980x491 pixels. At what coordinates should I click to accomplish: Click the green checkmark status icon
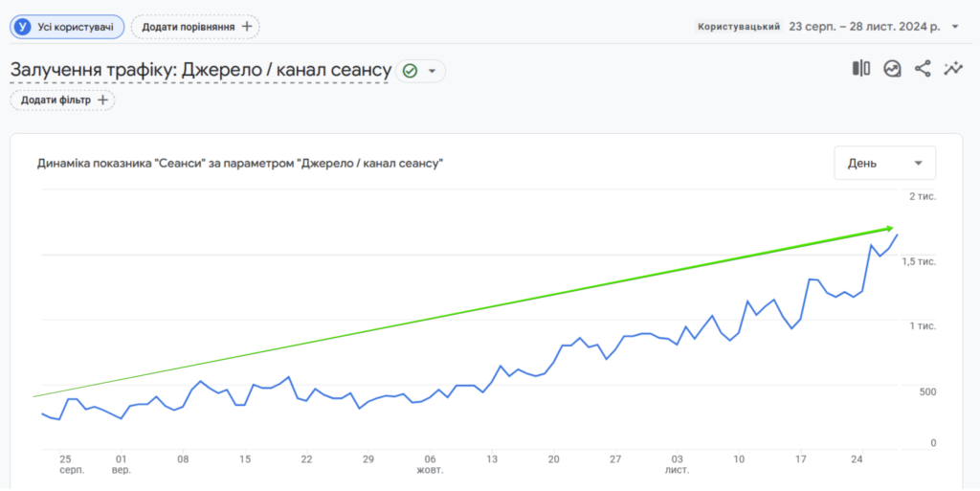(x=410, y=71)
